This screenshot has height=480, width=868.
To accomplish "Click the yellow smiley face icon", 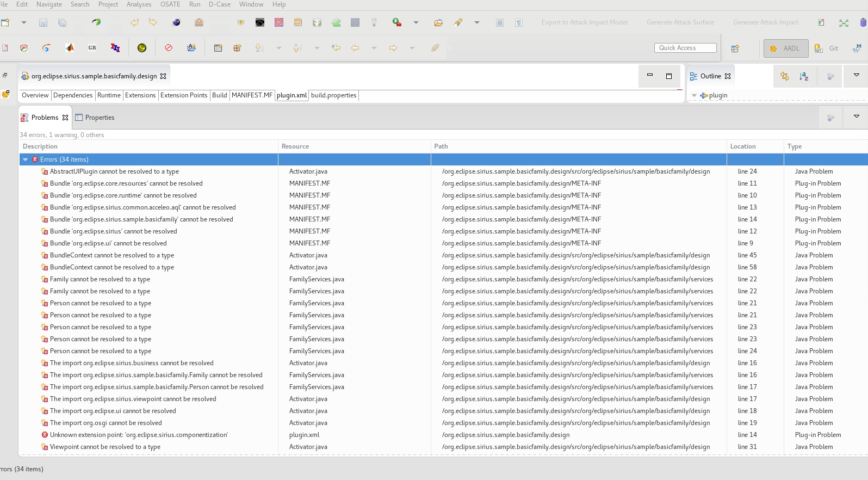I will point(142,48).
